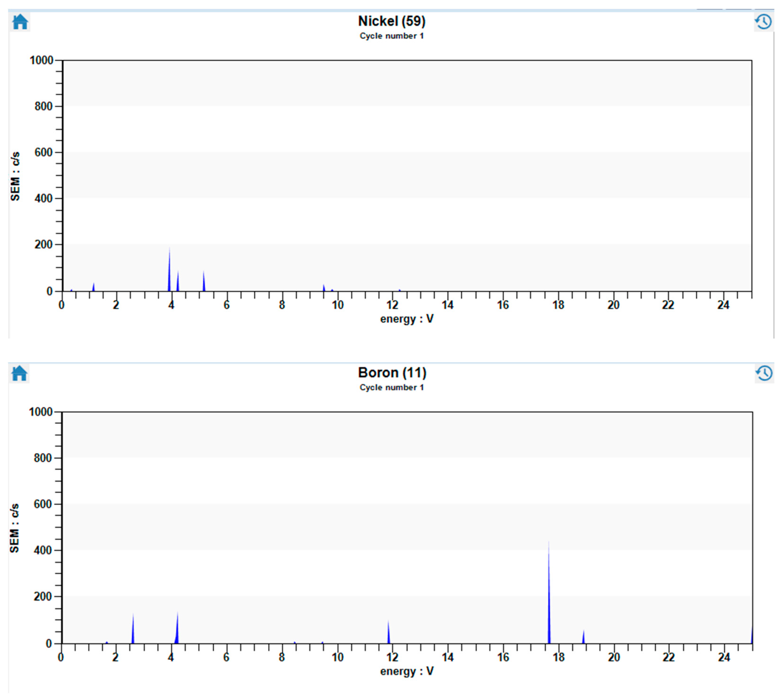Click 'Cycle number 1' under Boron title

[391, 387]
